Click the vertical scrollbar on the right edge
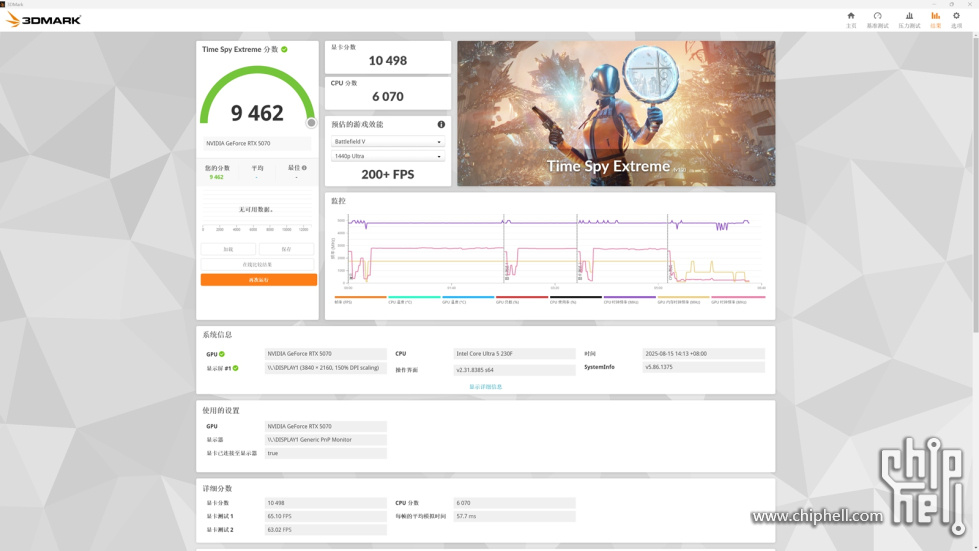Viewport: 979px width, 551px height. pyautogui.click(x=975, y=187)
